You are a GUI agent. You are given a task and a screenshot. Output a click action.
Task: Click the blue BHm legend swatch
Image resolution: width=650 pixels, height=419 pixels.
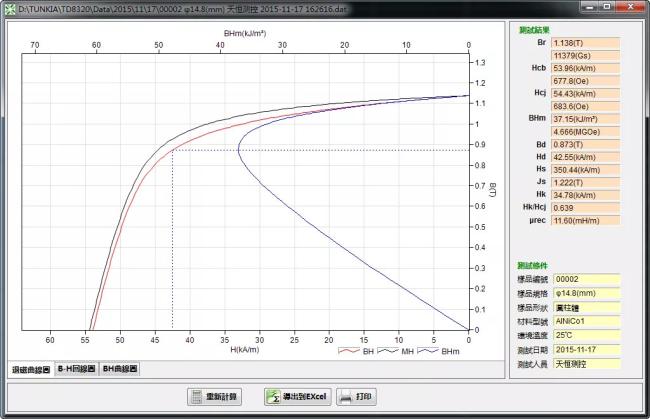426,352
